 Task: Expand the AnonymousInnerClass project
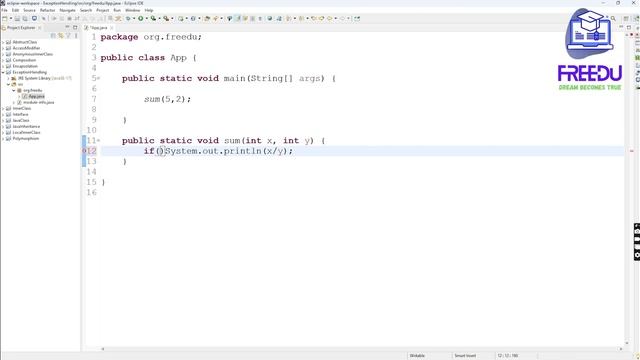(x=3, y=54)
